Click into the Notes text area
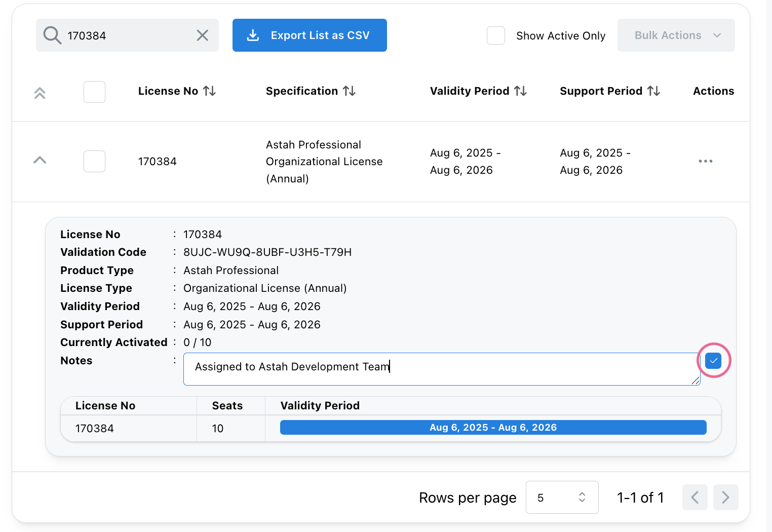The width and height of the screenshot is (772, 532). (x=442, y=369)
